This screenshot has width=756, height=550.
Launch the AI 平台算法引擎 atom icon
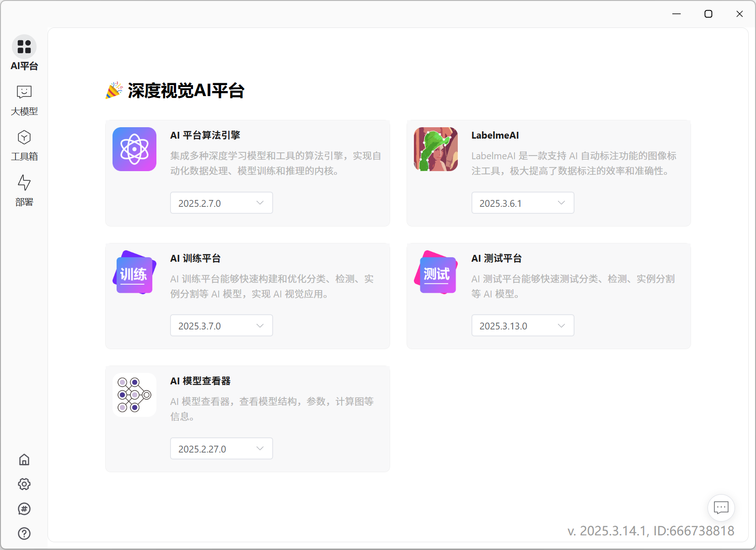point(134,149)
